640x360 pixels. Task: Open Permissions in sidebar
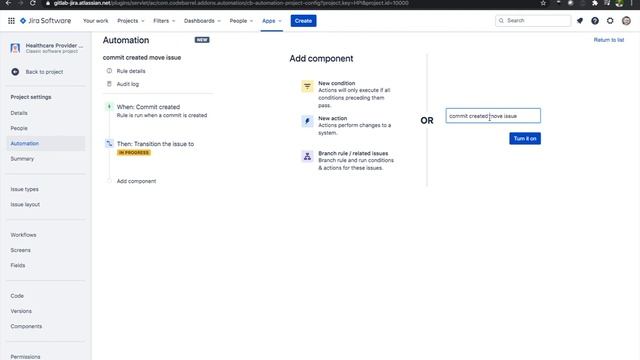(25, 357)
